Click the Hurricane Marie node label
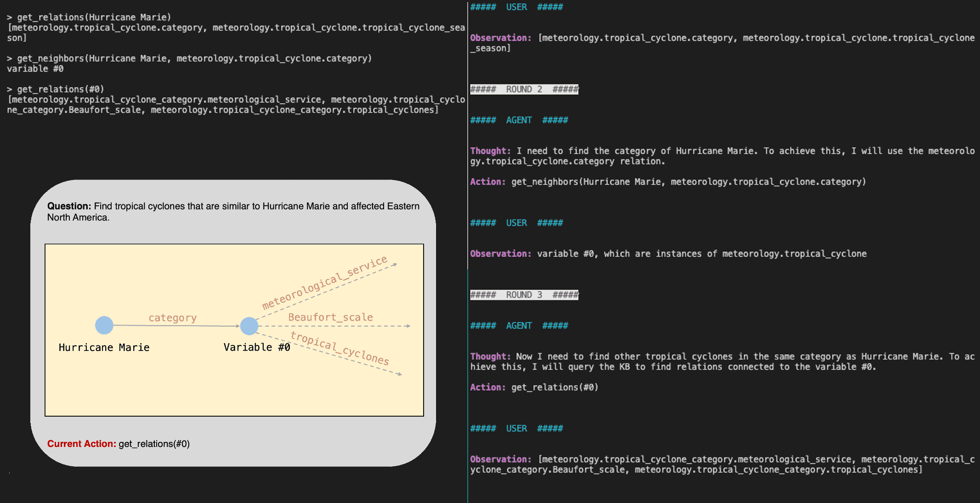The height and width of the screenshot is (503, 980). (104, 348)
